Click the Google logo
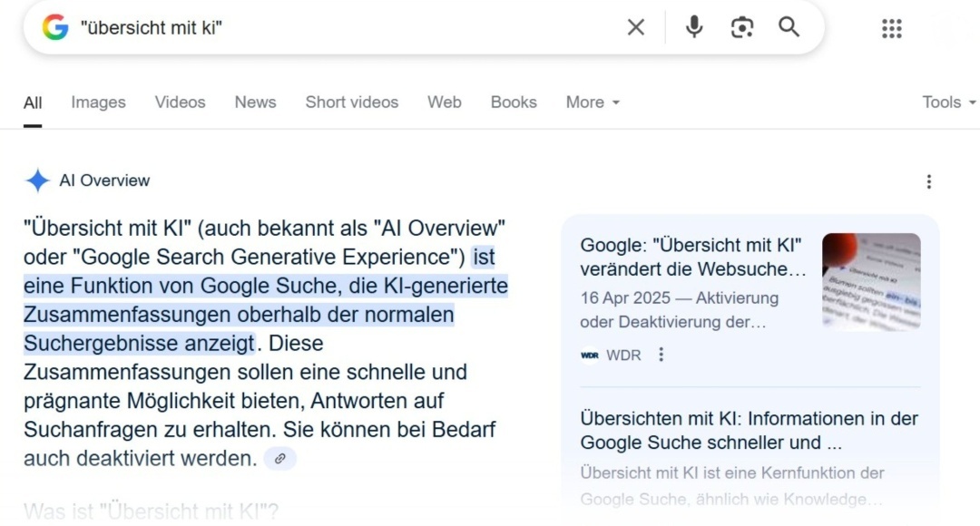Screen dimensions: 980x526 [55, 27]
